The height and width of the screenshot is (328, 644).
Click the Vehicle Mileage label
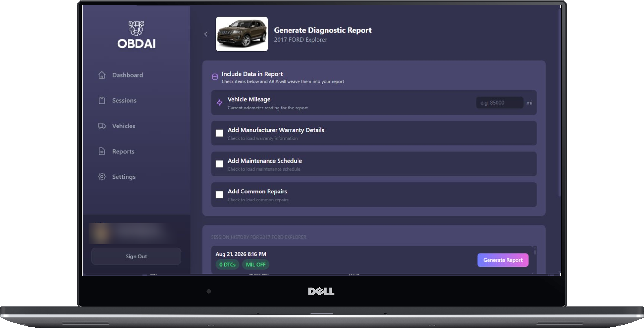(x=249, y=99)
